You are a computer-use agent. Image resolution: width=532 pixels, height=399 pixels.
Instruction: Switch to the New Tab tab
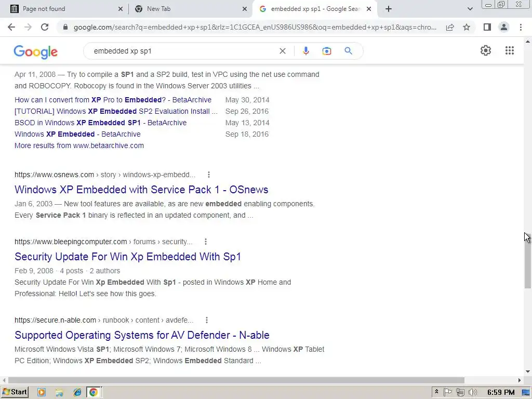[190, 9]
